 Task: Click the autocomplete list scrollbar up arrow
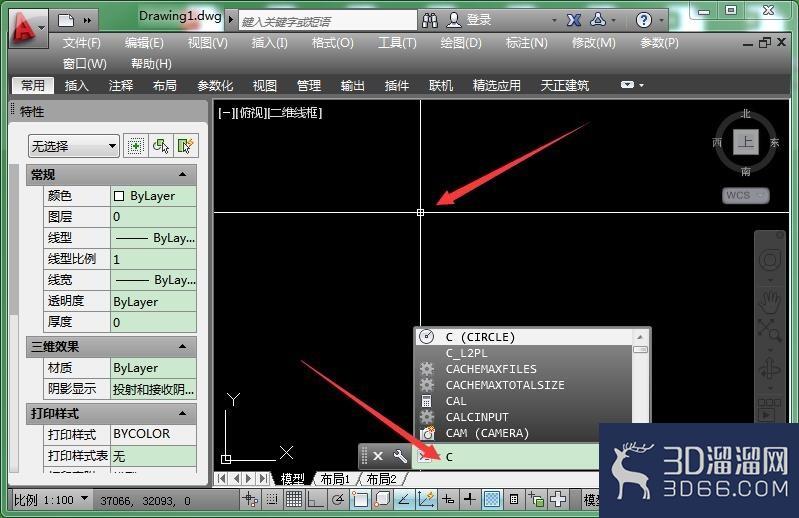tap(640, 337)
